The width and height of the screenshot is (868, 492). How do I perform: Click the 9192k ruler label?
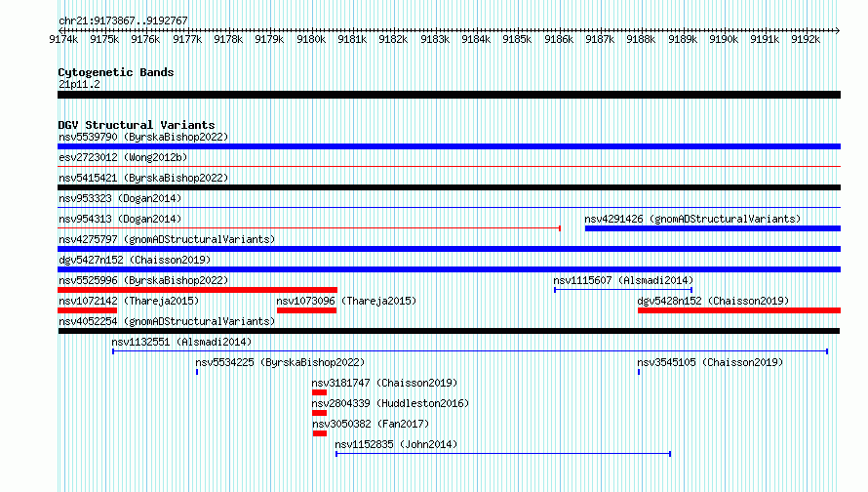point(806,39)
